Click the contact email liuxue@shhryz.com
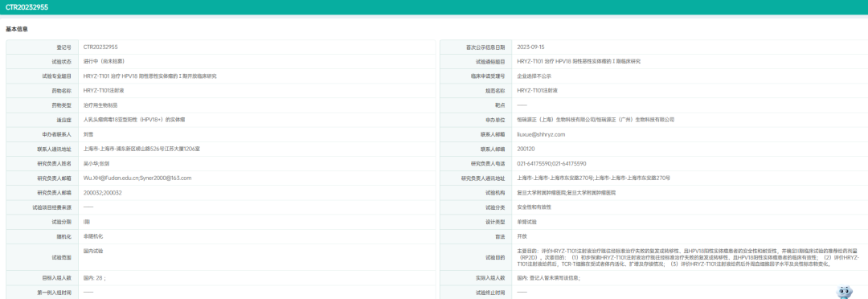Image resolution: width=868 pixels, height=299 pixels. tap(541, 134)
